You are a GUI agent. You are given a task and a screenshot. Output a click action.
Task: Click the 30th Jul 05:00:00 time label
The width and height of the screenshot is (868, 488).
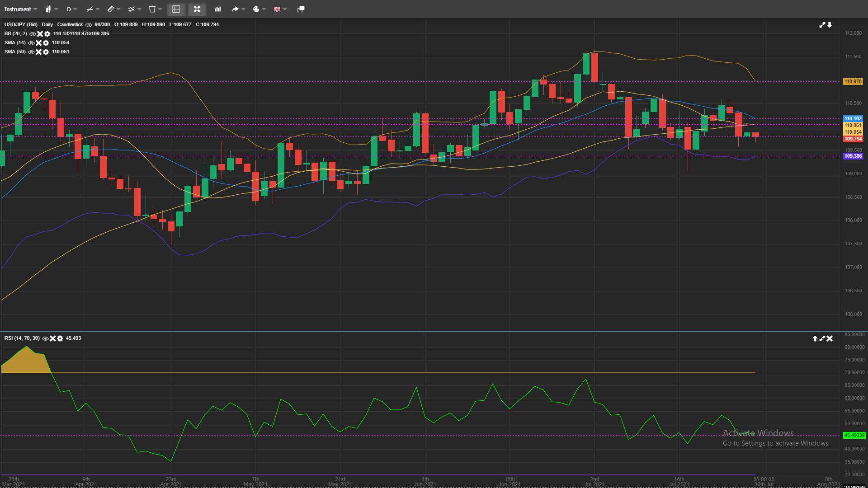click(x=764, y=482)
